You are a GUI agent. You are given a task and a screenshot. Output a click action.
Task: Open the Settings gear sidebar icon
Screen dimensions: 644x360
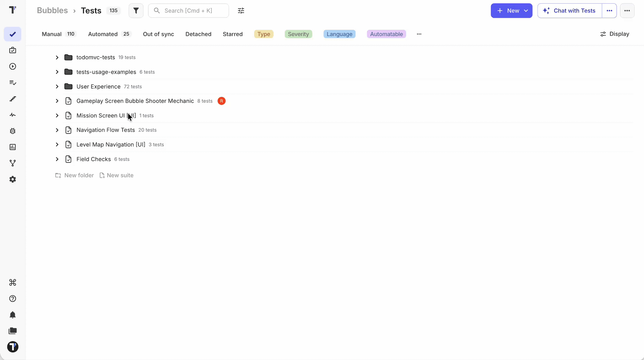tap(12, 179)
